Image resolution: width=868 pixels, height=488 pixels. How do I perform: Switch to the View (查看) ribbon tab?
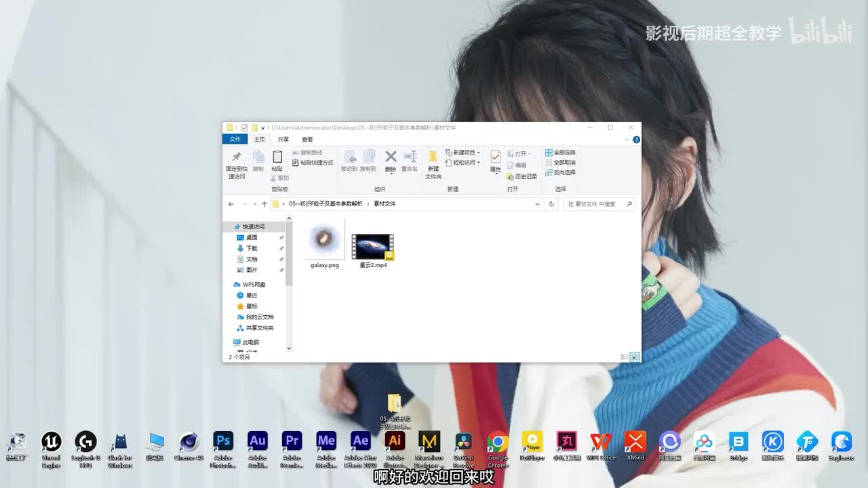pos(307,140)
